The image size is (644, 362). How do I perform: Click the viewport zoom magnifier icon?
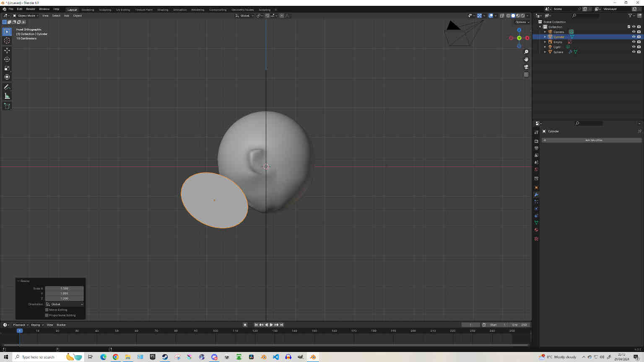click(x=526, y=52)
